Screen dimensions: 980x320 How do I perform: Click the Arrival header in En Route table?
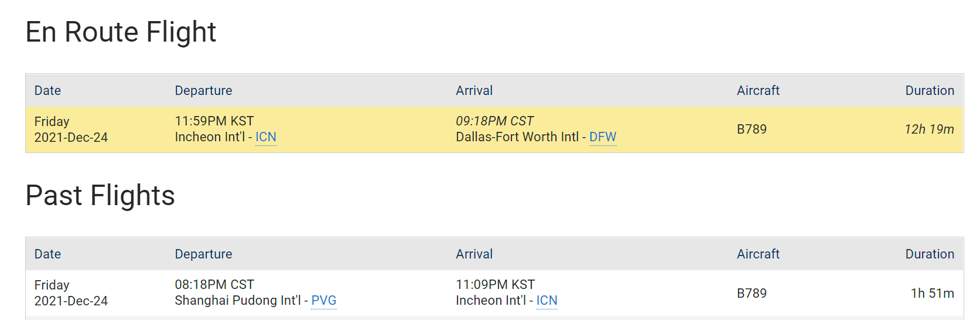pyautogui.click(x=474, y=91)
